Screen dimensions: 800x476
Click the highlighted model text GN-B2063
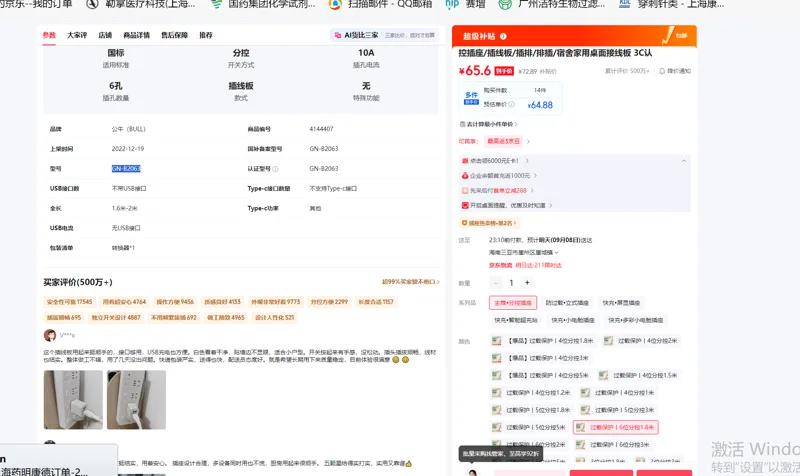126,169
